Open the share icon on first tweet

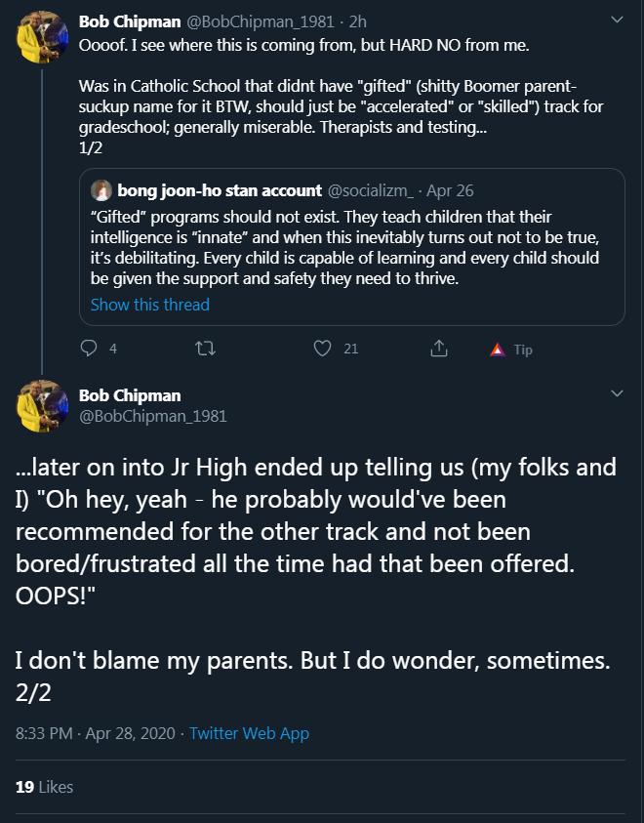[x=439, y=348]
